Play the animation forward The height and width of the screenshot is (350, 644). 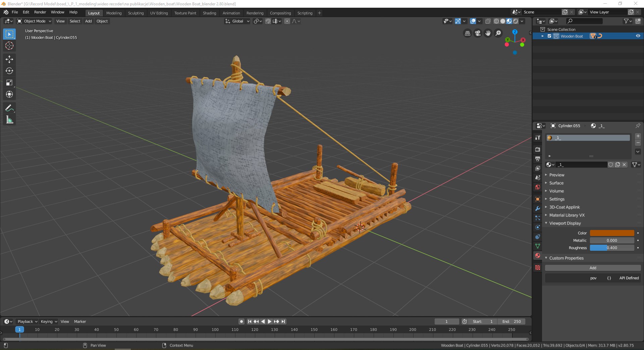click(x=270, y=322)
